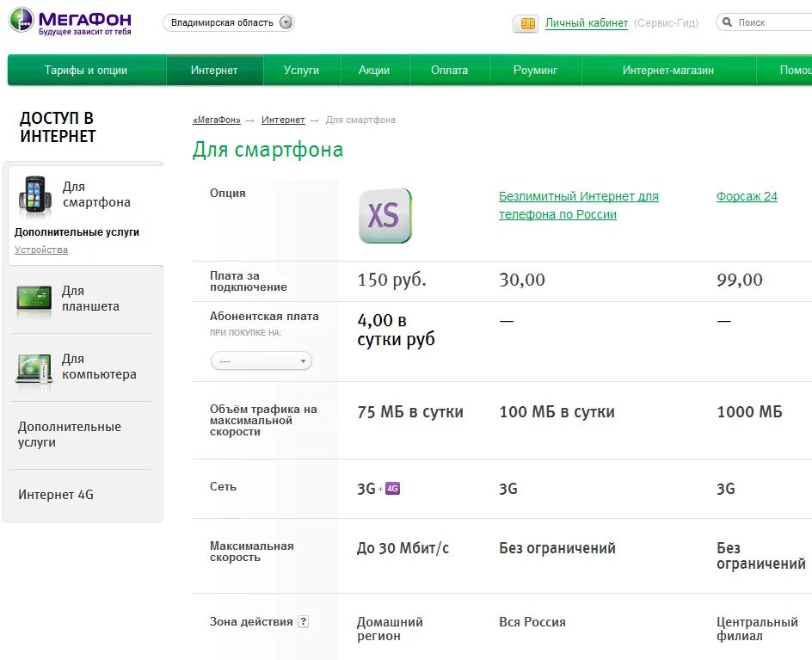
Task: Click the Устройства link in sidebar
Action: (x=41, y=250)
